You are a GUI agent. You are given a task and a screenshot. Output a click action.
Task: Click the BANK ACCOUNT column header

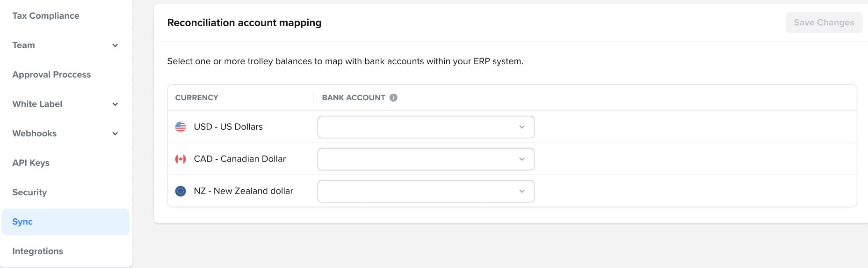coord(354,97)
